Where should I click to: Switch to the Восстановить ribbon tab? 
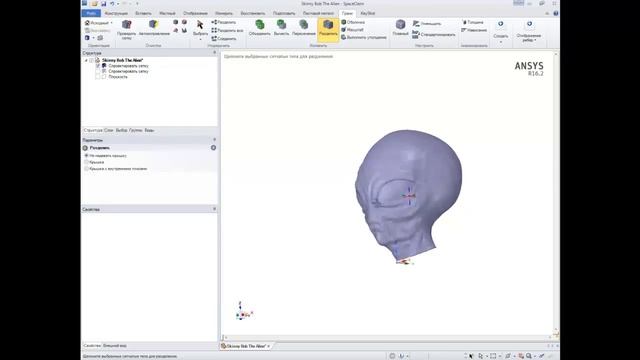(253, 13)
